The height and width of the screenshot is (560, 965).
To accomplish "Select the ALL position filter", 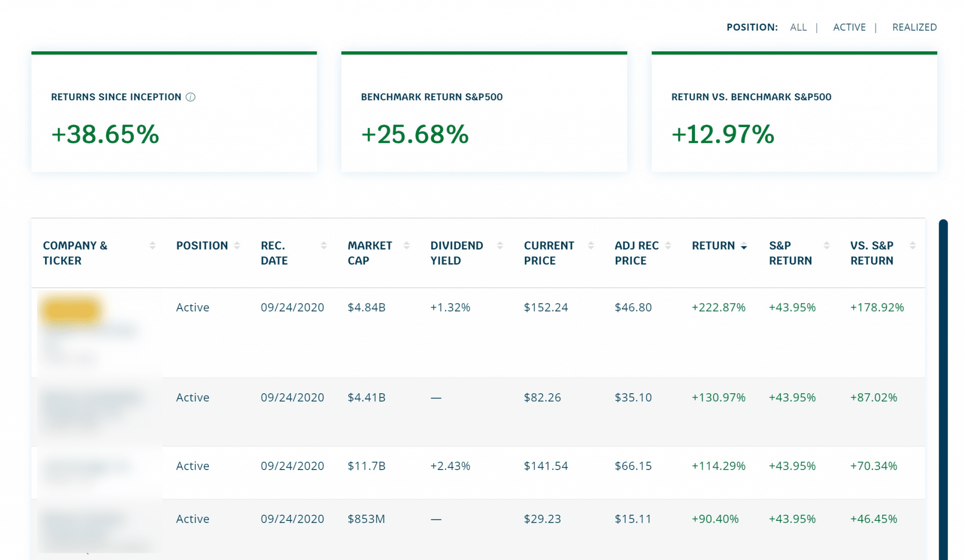I will [x=798, y=27].
